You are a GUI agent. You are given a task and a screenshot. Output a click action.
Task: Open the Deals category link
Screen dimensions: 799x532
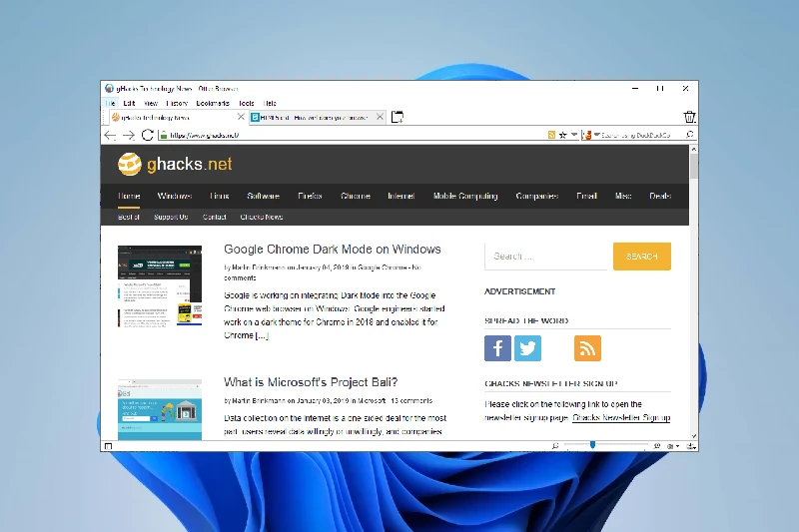pos(660,196)
